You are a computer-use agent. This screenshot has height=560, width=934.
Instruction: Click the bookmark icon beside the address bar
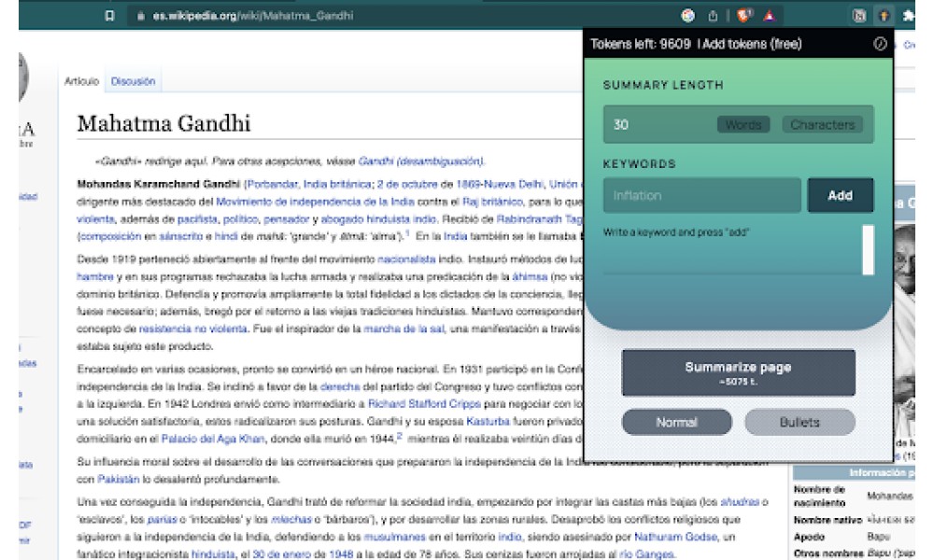(x=109, y=16)
